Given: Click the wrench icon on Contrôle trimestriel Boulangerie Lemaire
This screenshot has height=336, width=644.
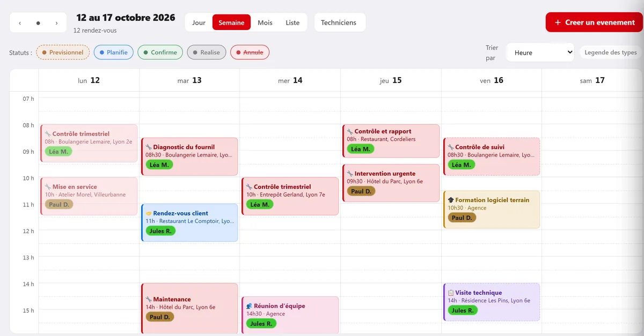Looking at the screenshot, I should click(x=48, y=134).
